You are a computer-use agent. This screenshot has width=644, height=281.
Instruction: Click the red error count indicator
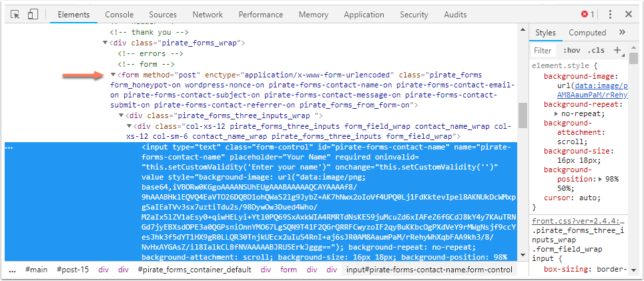[587, 14]
